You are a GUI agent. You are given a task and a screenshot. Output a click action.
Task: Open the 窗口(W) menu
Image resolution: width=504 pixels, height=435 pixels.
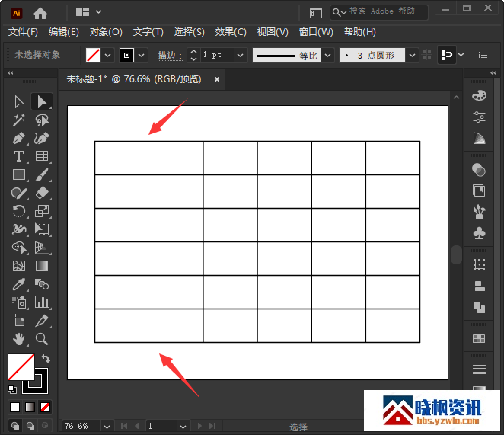(316, 32)
